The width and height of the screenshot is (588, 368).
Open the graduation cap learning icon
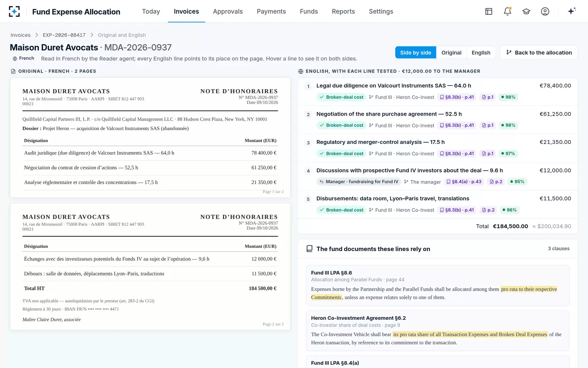[526, 11]
